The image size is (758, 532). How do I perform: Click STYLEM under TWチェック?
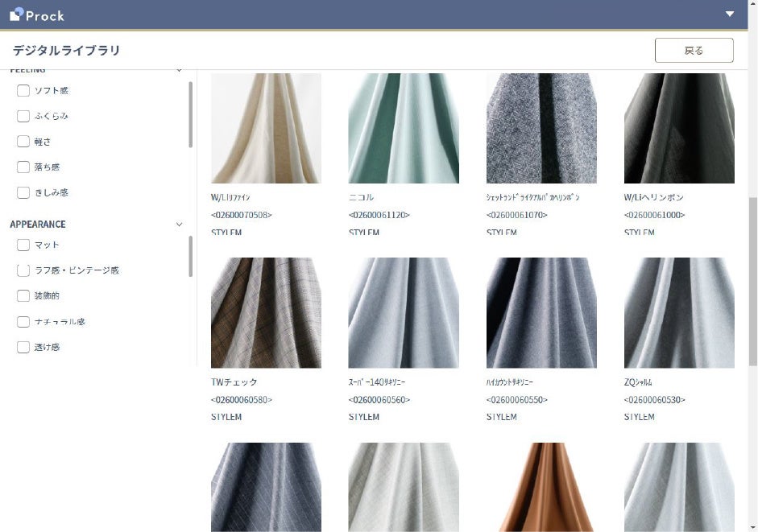click(226, 417)
